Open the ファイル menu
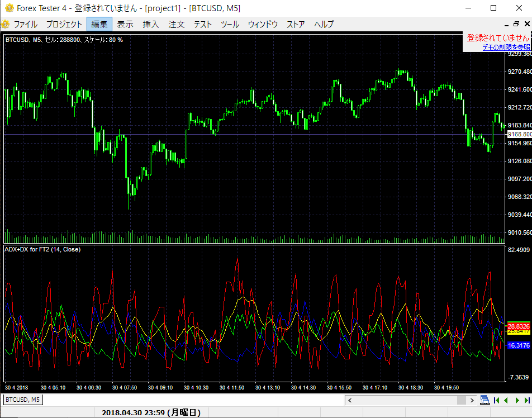Screen dimensions: 532x418 point(26,25)
